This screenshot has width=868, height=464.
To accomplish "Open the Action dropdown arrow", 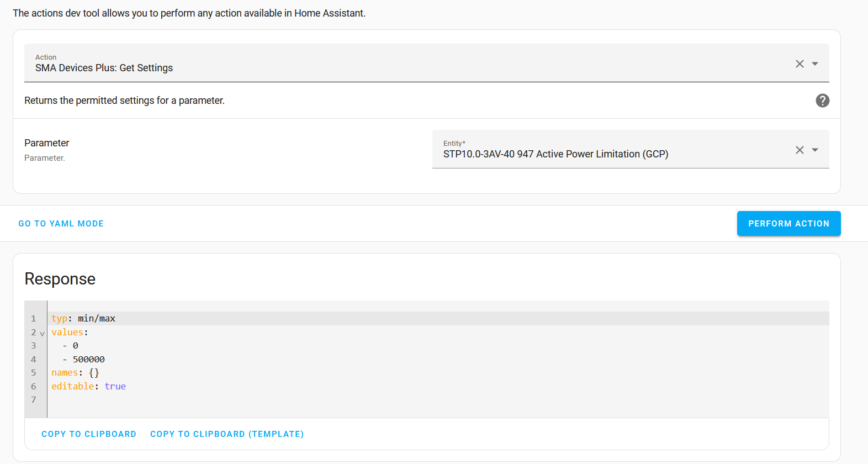I will pyautogui.click(x=815, y=64).
